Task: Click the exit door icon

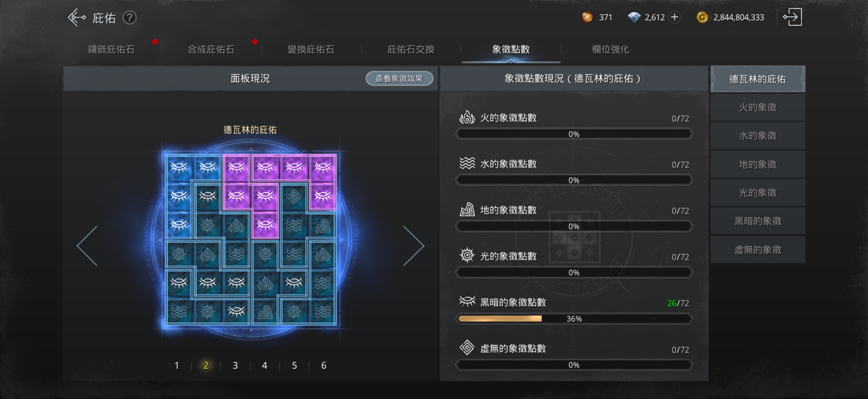Action: 792,17
